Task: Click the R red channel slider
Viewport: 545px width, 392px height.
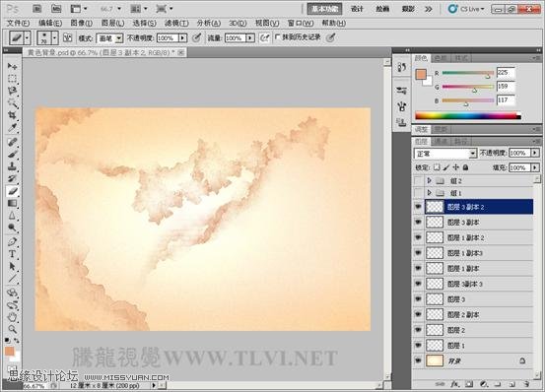Action: point(467,73)
